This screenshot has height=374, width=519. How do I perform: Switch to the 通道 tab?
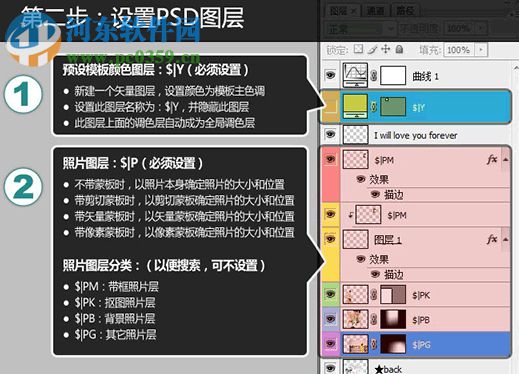[x=375, y=11]
